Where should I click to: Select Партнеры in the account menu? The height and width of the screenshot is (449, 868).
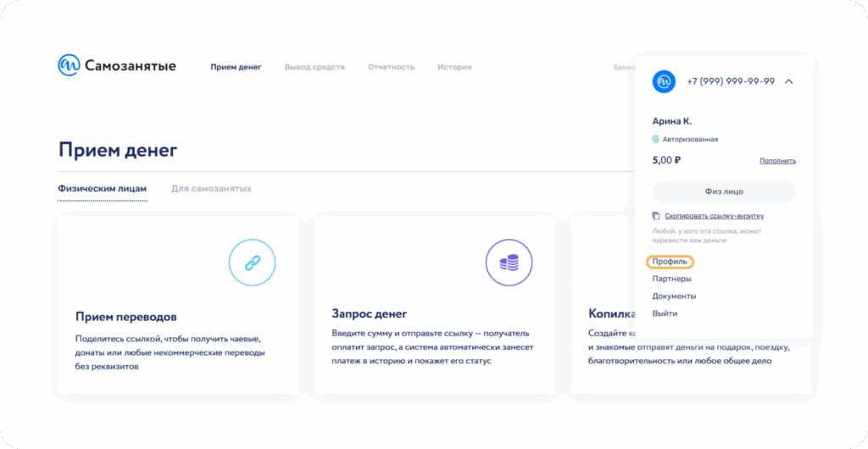pyautogui.click(x=671, y=279)
